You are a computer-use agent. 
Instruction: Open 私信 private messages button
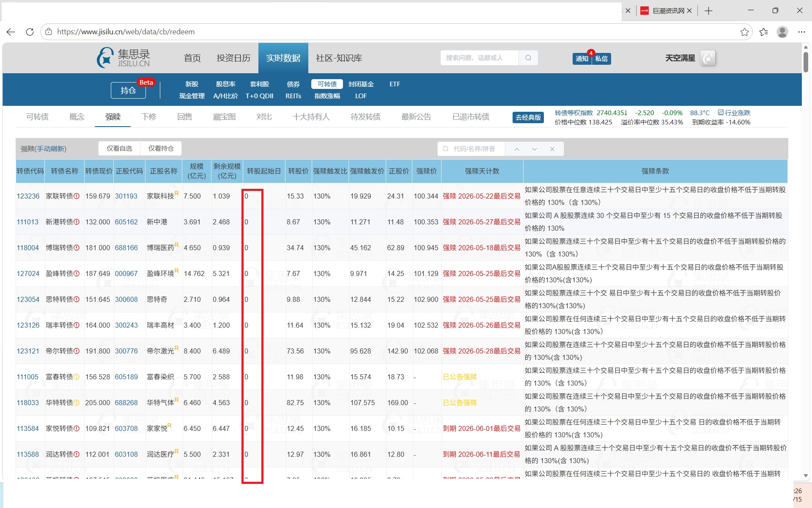pyautogui.click(x=601, y=58)
